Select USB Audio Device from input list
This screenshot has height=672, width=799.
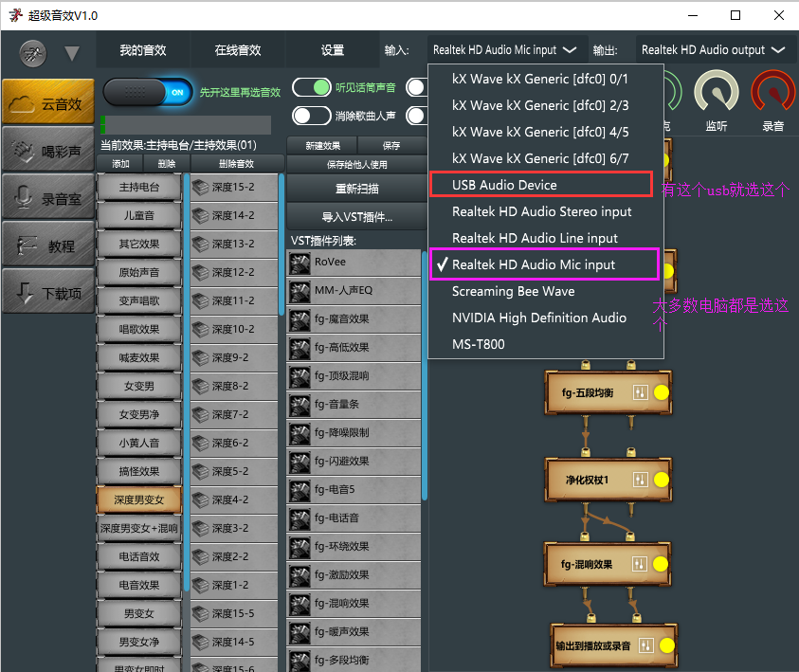pyautogui.click(x=504, y=185)
